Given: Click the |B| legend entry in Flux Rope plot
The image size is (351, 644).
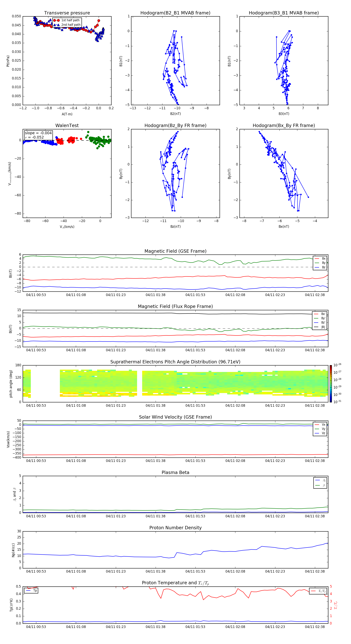Looking at the screenshot, I should coord(320,327).
